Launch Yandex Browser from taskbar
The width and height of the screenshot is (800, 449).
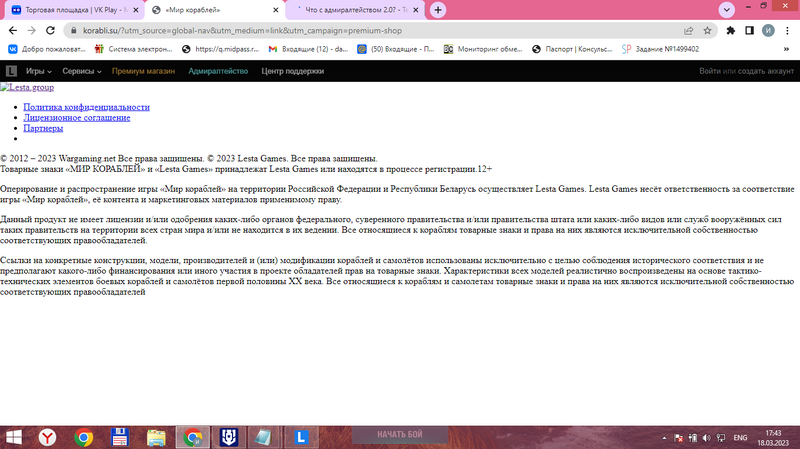pyautogui.click(x=47, y=437)
